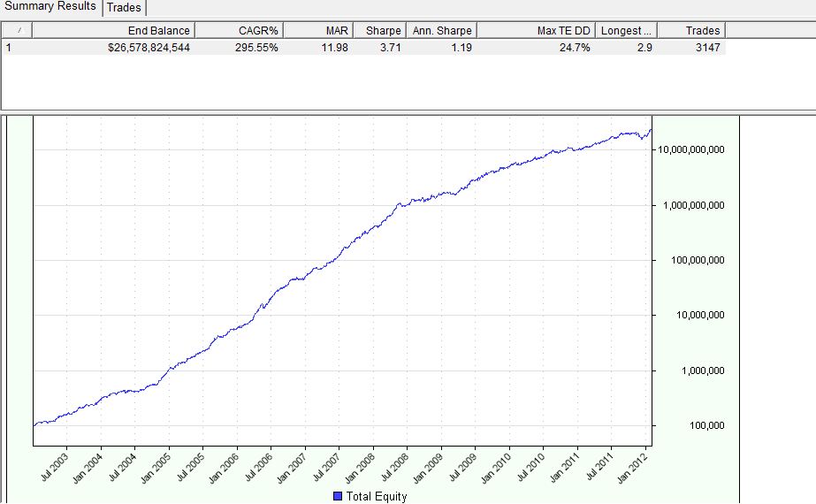Select result row number 1
This screenshot has height=504, width=816.
point(10,48)
